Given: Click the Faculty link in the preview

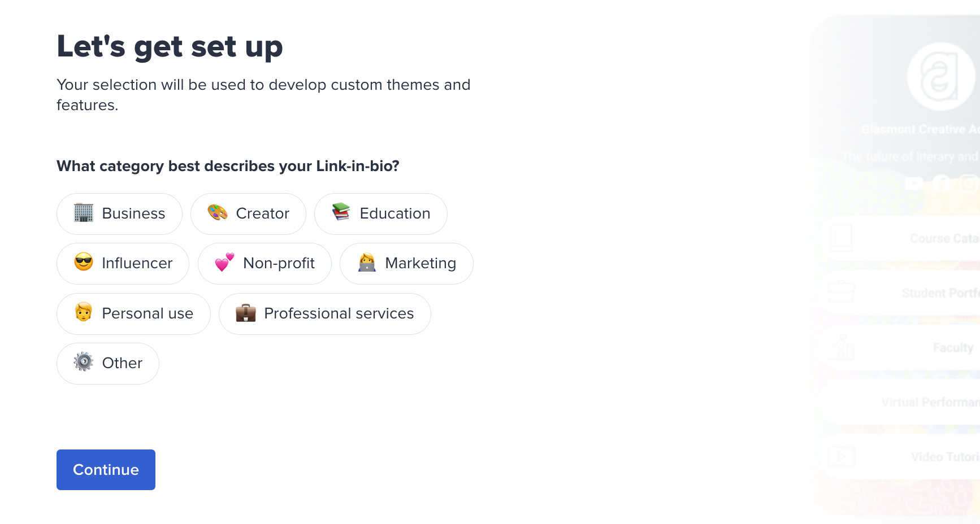Looking at the screenshot, I should click(x=904, y=347).
